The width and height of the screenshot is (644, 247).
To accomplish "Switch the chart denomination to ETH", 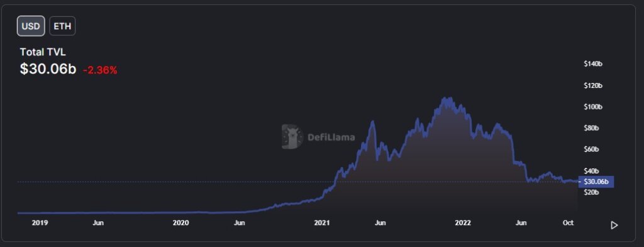I will [62, 26].
